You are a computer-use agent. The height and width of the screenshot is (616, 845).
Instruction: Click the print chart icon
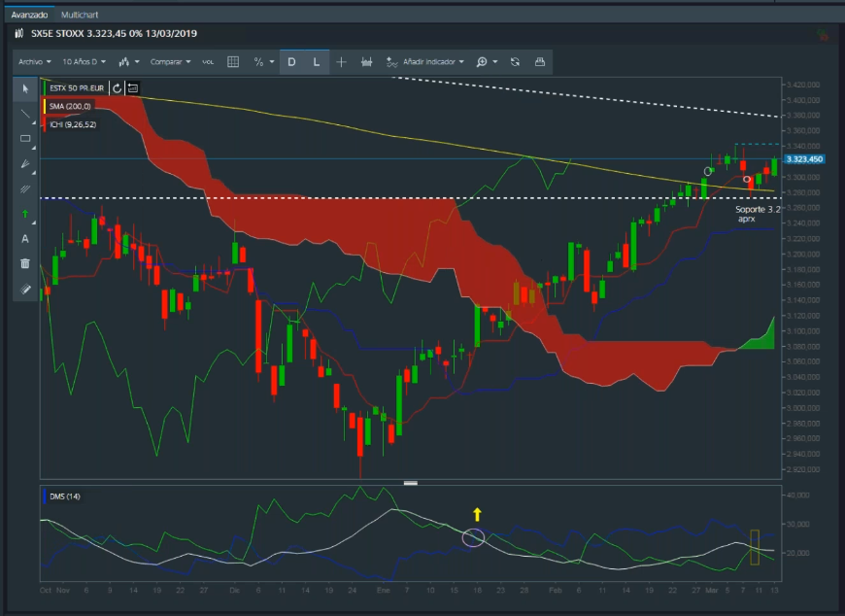pyautogui.click(x=540, y=61)
